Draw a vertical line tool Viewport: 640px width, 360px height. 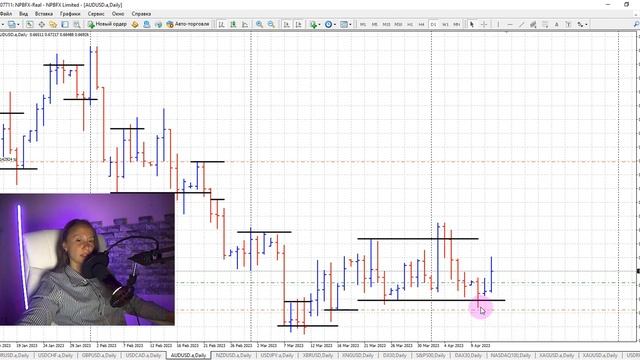(498, 24)
